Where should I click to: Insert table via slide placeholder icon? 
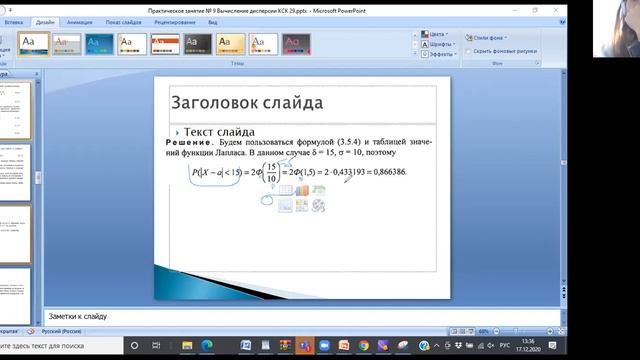click(x=286, y=191)
